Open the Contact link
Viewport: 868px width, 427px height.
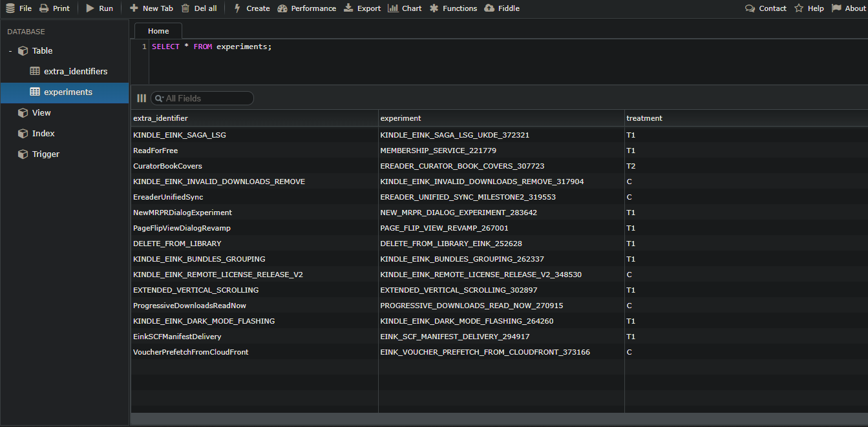tap(766, 8)
